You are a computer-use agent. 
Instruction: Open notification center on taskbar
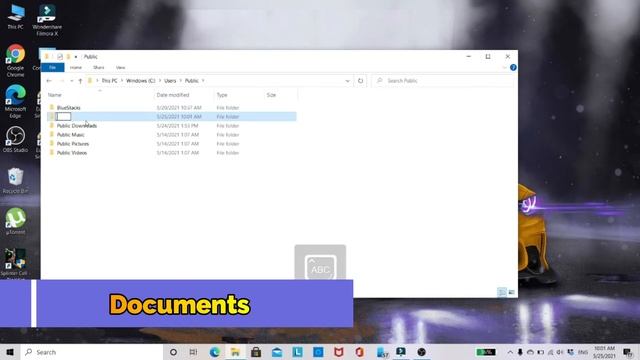point(628,352)
